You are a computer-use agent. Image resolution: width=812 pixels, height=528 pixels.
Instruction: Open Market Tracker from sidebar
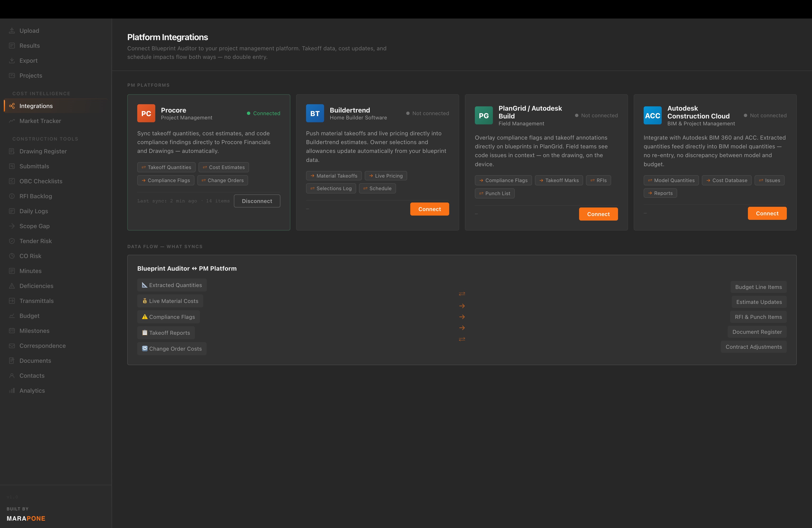pyautogui.click(x=56, y=121)
